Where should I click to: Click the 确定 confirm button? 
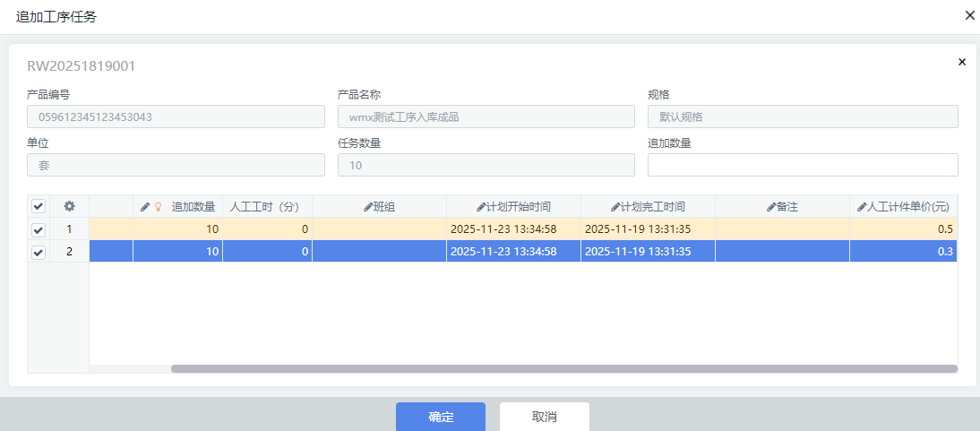point(441,417)
